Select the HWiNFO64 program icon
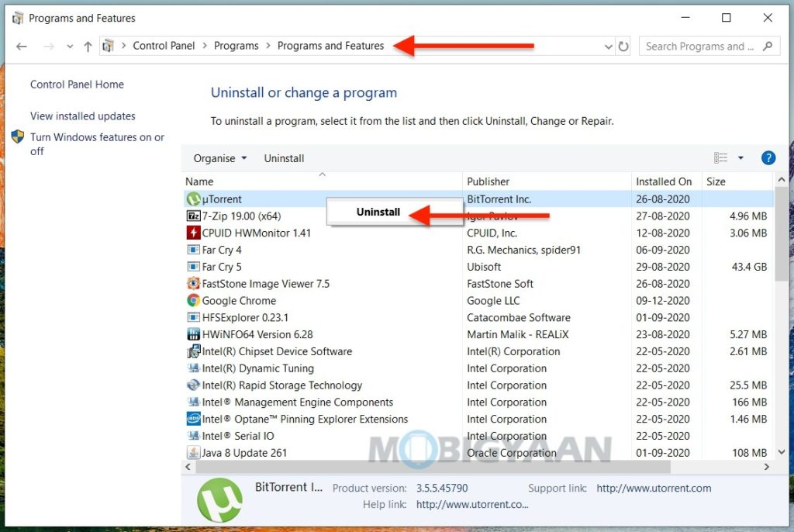The width and height of the screenshot is (794, 532). pyautogui.click(x=193, y=334)
